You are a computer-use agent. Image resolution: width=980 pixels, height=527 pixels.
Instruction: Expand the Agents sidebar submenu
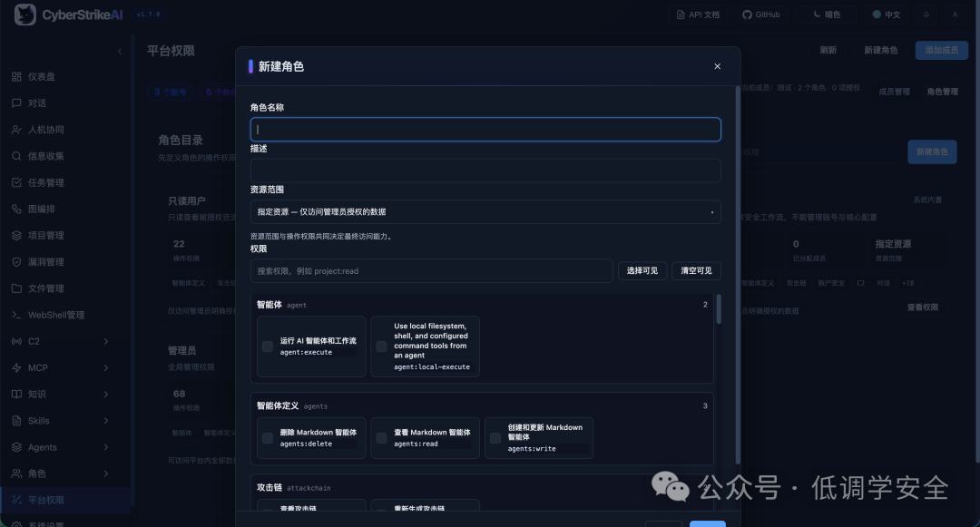click(x=105, y=447)
